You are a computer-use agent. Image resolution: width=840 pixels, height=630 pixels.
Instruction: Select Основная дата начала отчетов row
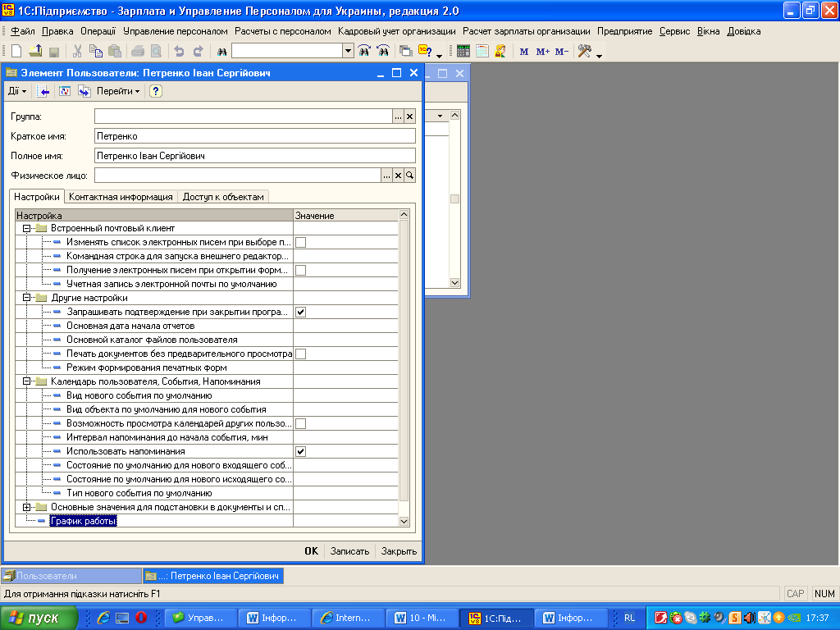point(130,326)
